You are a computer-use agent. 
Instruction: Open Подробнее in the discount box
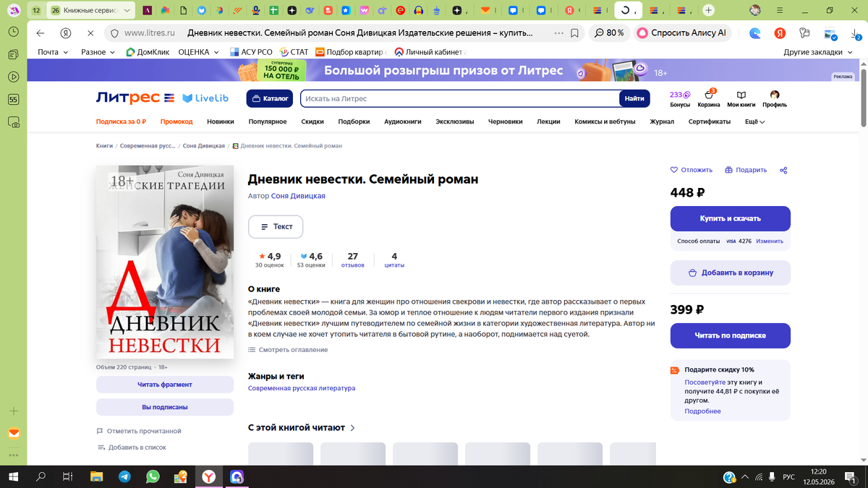tap(703, 411)
